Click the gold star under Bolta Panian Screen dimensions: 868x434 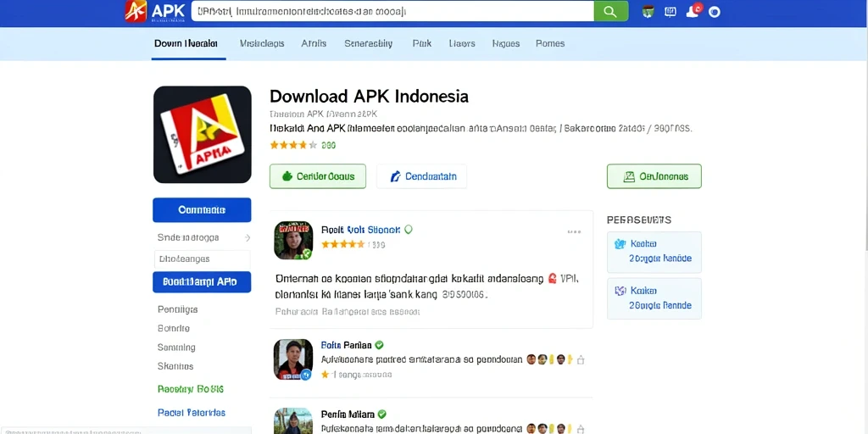(325, 375)
